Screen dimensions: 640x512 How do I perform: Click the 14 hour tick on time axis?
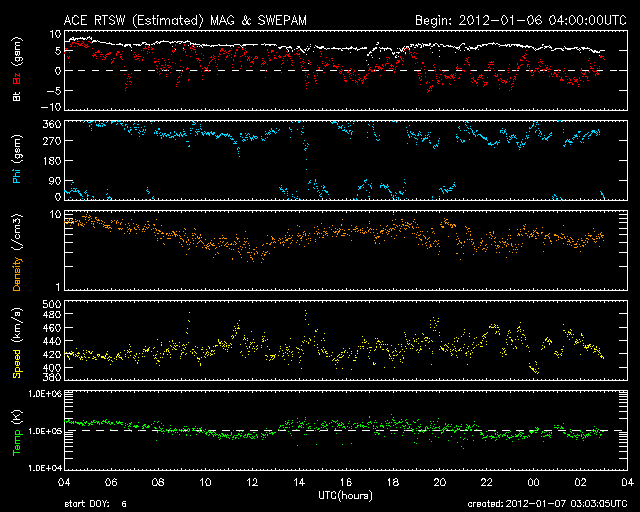point(300,482)
